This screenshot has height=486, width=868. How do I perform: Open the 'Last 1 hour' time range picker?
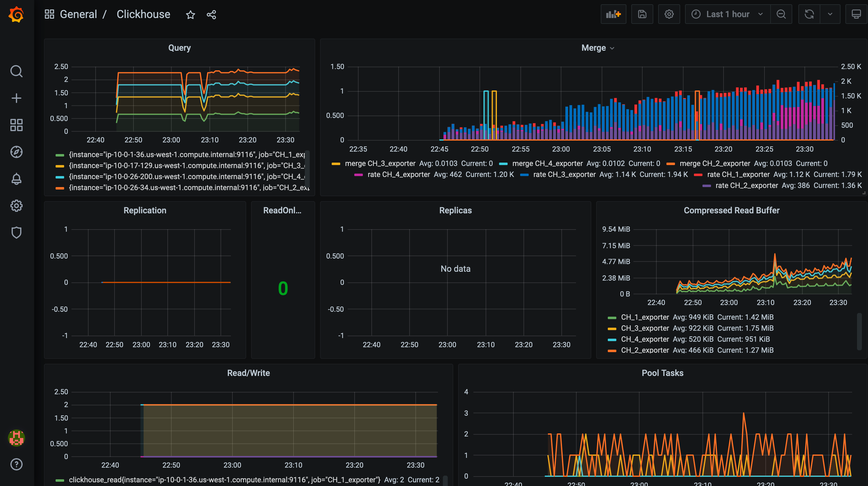[727, 14]
